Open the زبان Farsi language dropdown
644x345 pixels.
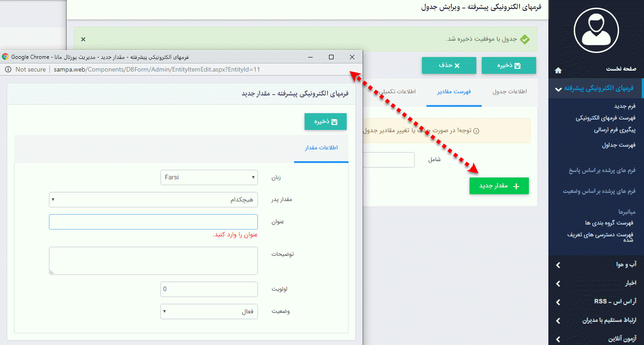click(209, 177)
